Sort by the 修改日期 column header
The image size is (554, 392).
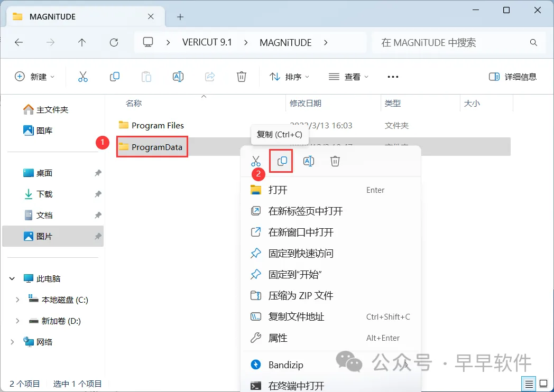click(x=306, y=104)
